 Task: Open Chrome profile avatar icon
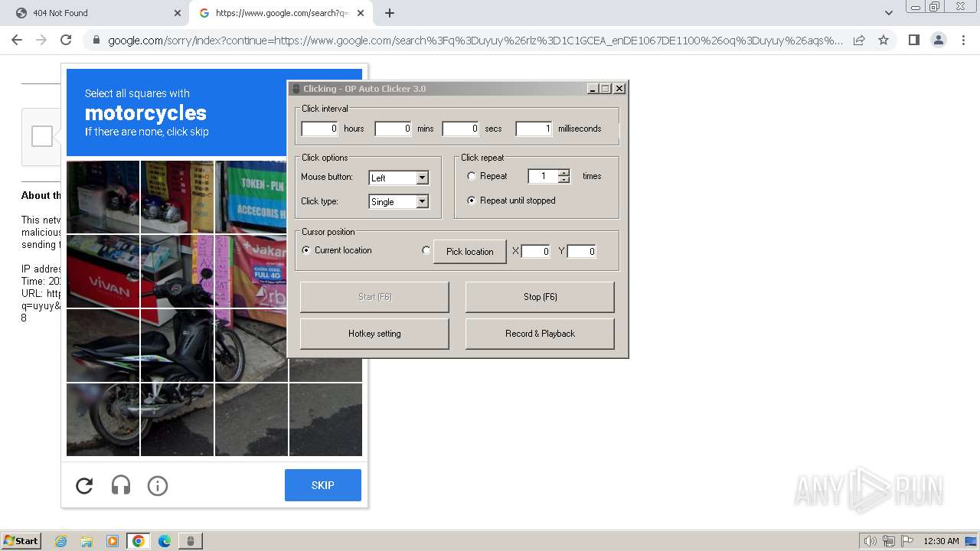click(x=938, y=40)
